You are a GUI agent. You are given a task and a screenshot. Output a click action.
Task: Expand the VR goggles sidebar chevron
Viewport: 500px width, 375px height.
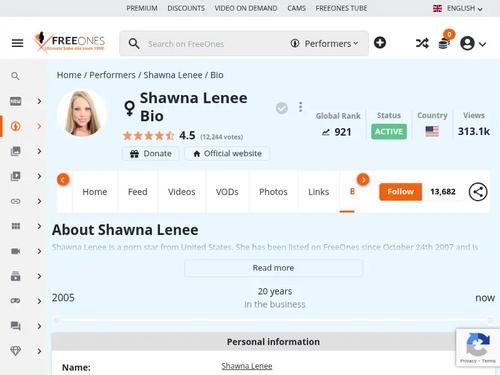[39, 301]
